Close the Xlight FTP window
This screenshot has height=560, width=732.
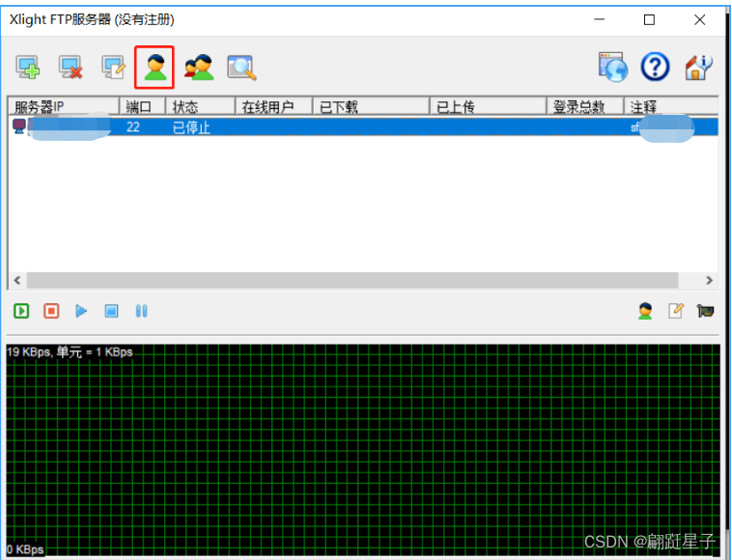click(699, 19)
